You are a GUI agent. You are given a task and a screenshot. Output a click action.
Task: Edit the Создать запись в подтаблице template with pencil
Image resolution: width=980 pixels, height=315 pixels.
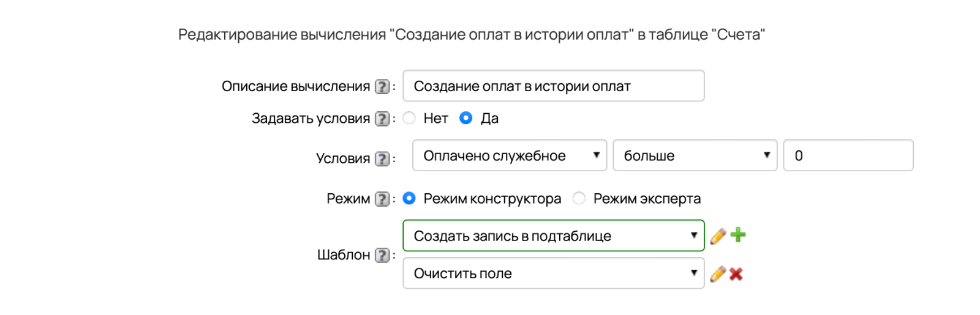718,236
